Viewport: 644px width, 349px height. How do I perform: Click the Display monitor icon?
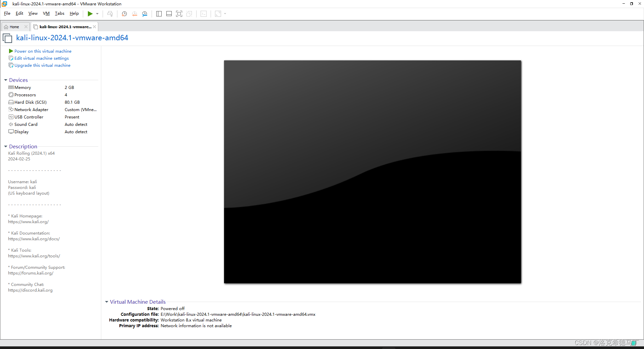[x=11, y=132]
